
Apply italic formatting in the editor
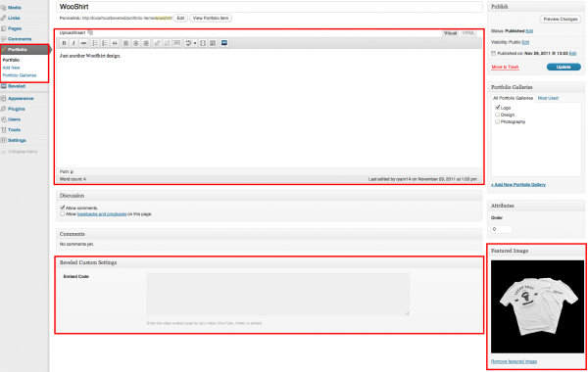tap(73, 43)
